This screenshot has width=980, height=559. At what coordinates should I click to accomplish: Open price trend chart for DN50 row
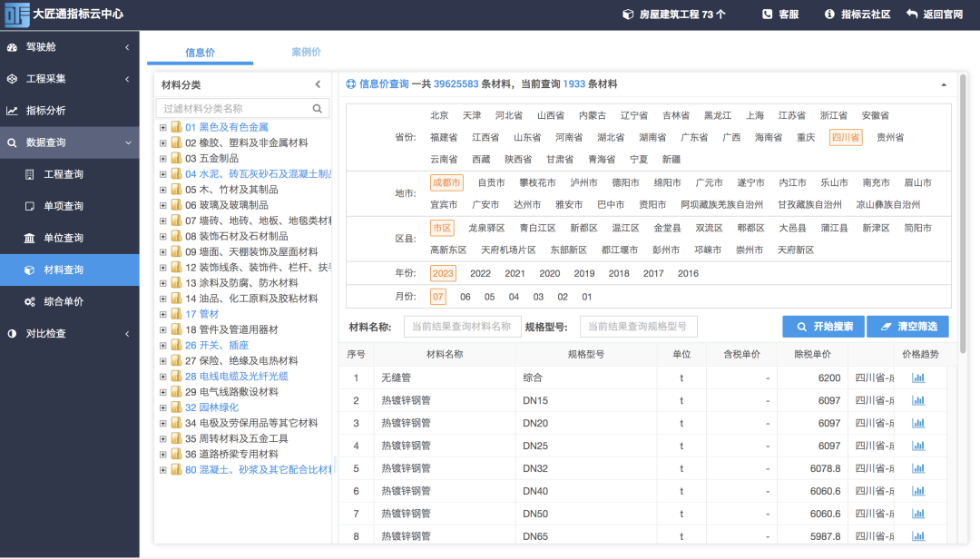coord(918,514)
